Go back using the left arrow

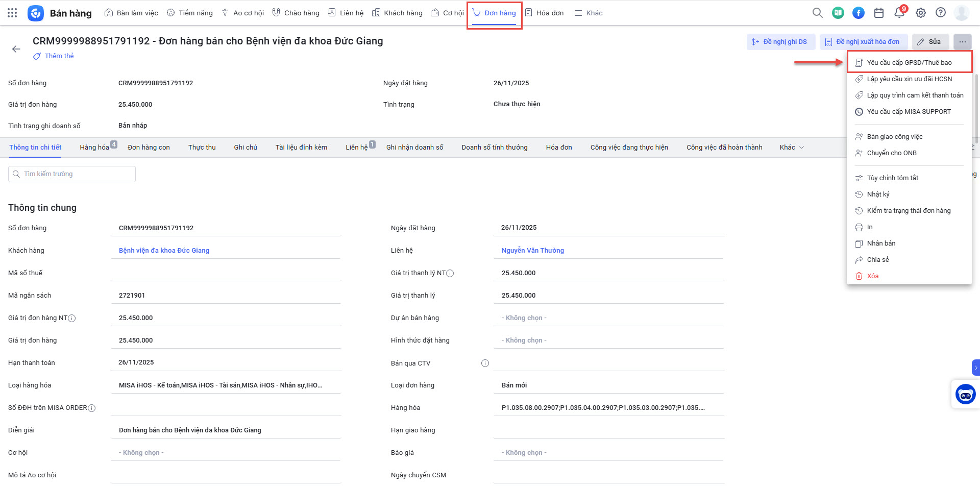[16, 49]
